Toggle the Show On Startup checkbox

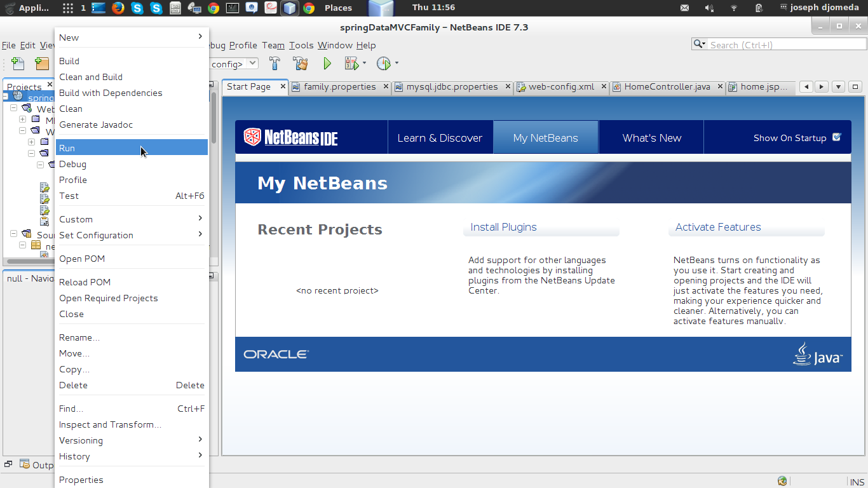point(836,137)
